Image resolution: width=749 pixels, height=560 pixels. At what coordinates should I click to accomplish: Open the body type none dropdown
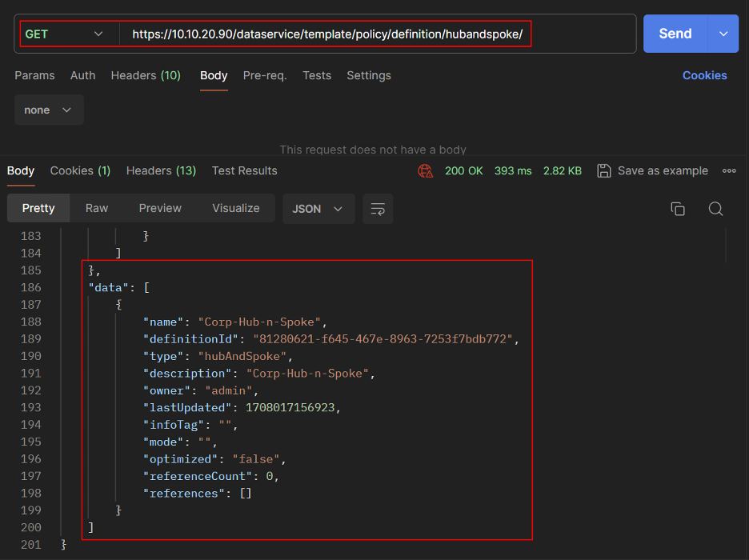(49, 110)
